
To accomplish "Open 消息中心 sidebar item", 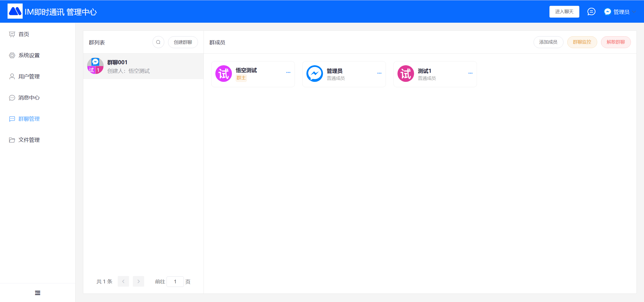I will [29, 98].
